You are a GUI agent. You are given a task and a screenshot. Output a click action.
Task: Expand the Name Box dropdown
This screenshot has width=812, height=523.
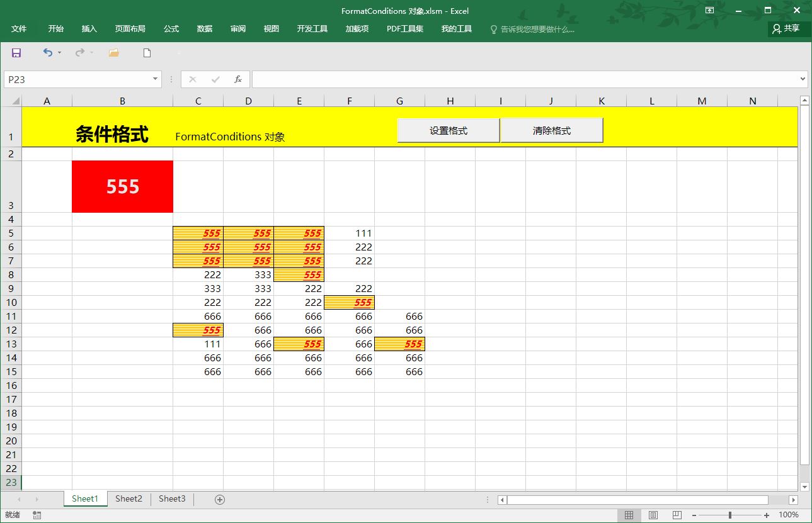[x=156, y=79]
